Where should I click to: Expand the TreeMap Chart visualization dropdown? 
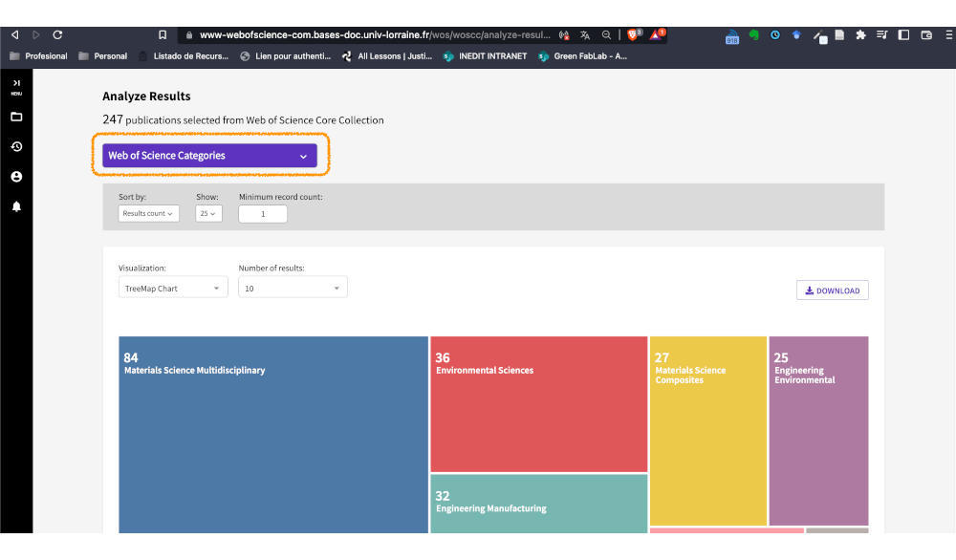tap(173, 288)
